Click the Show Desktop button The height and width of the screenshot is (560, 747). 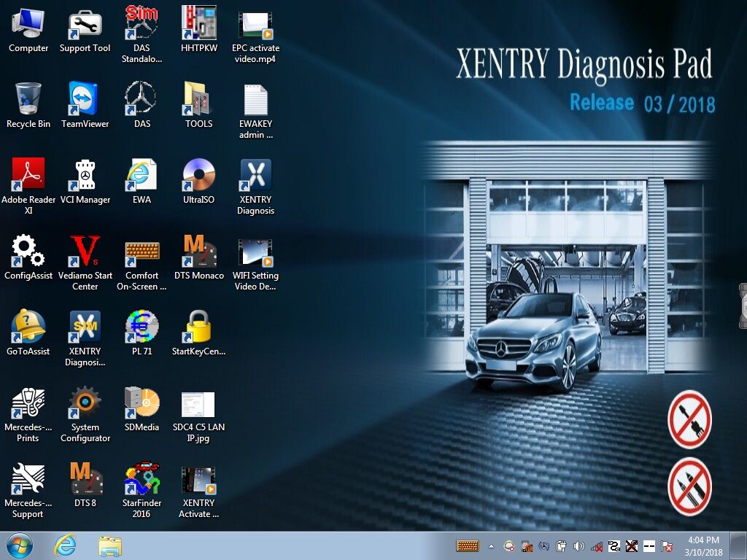[x=738, y=545]
